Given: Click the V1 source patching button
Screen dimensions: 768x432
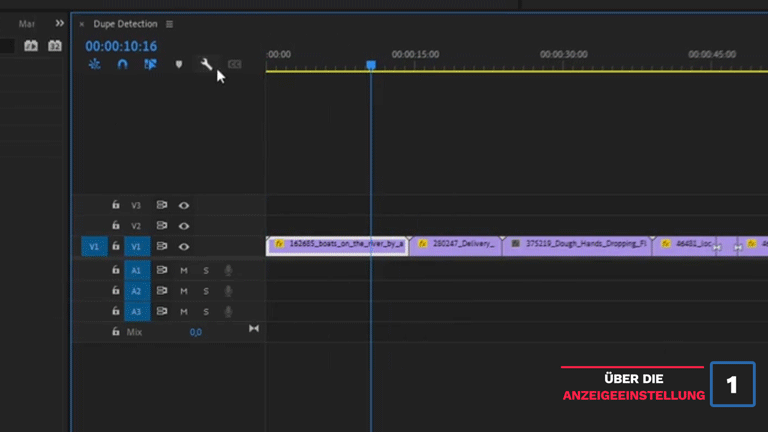Looking at the screenshot, I should click(x=94, y=246).
